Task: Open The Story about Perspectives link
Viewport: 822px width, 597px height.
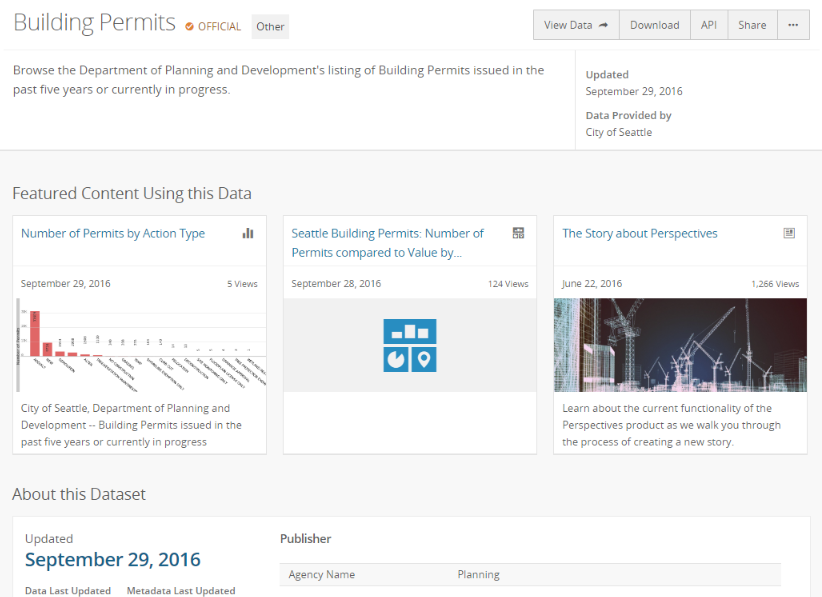Action: (x=640, y=233)
